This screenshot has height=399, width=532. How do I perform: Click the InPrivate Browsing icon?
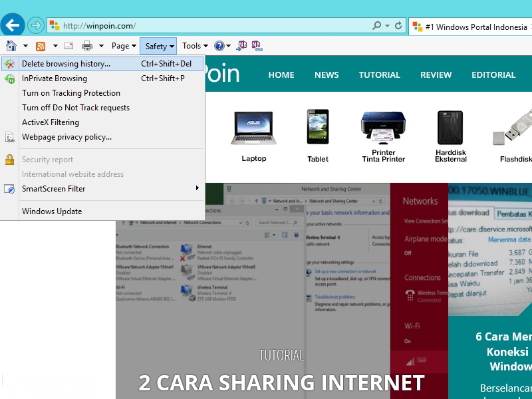click(x=9, y=78)
